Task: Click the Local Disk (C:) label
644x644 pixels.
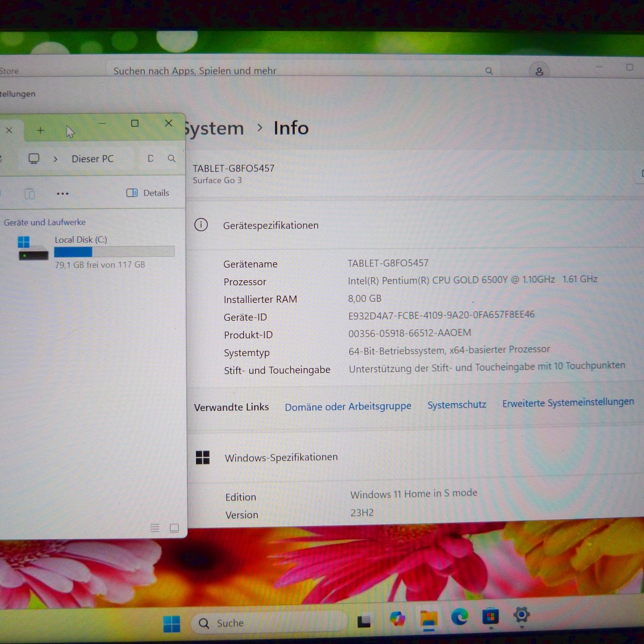Action: point(81,240)
